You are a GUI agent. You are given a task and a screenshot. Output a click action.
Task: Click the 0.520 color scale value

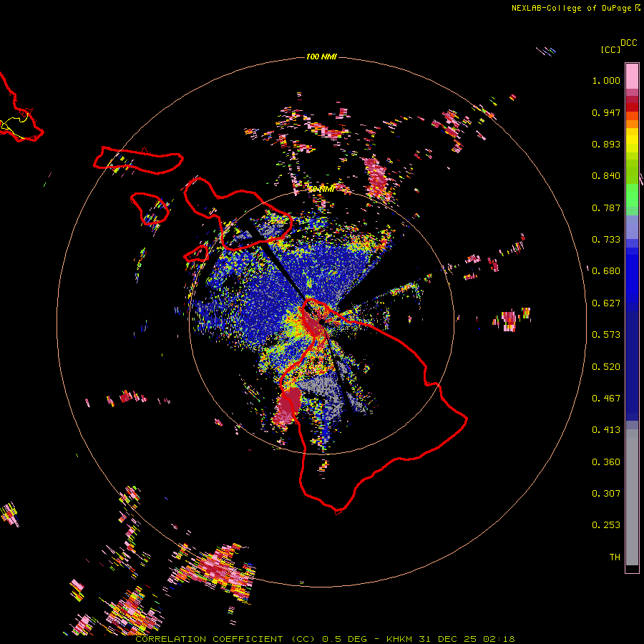click(606, 367)
